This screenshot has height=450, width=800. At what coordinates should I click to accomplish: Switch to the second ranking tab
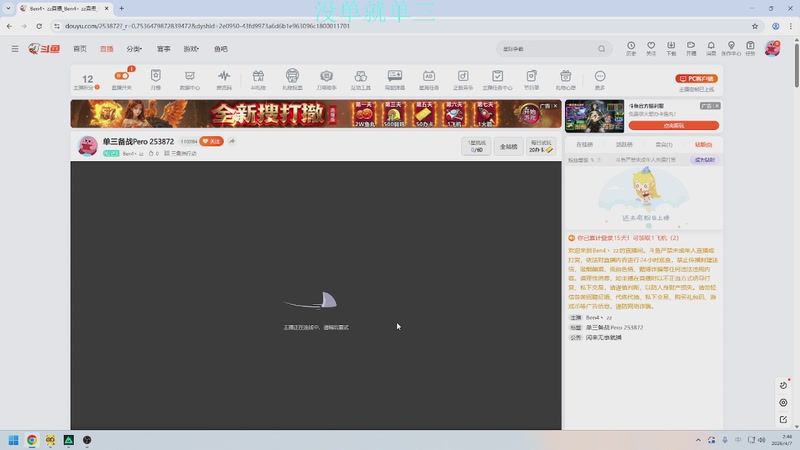624,145
